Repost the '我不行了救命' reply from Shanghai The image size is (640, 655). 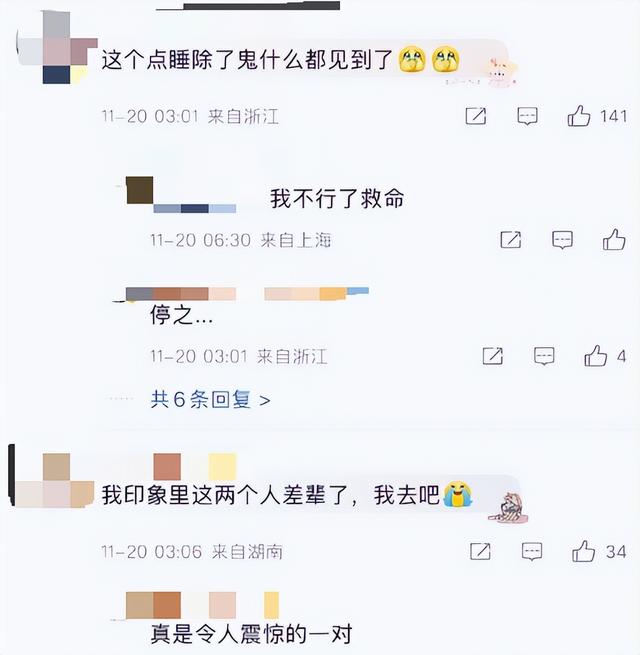[510, 240]
